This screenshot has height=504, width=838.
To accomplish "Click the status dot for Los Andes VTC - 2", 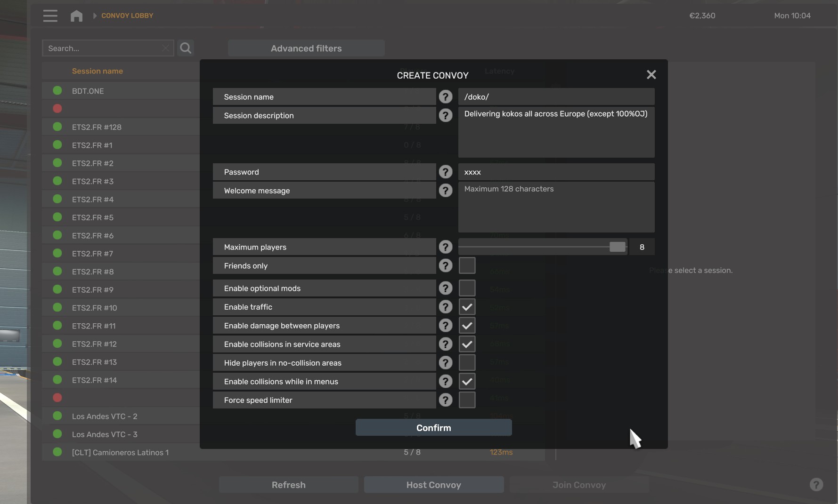I will [57, 416].
